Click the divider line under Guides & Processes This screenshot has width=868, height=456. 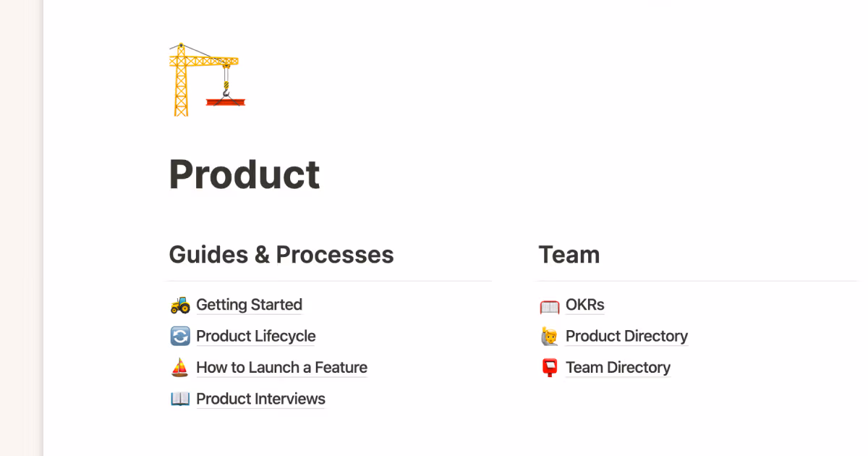(329, 281)
